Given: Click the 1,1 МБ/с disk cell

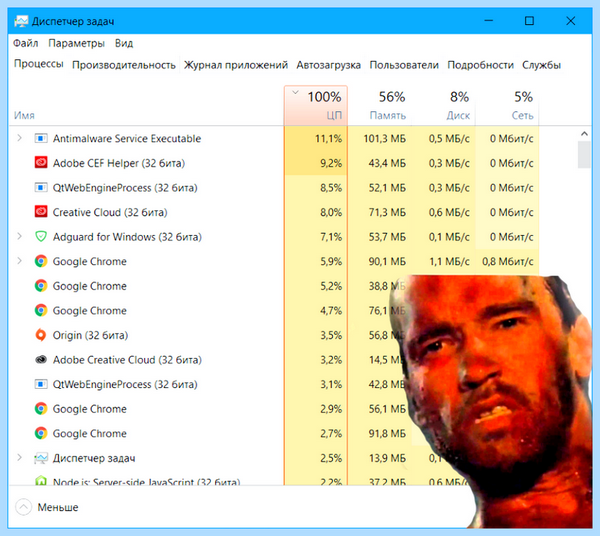Looking at the screenshot, I should coord(443,261).
